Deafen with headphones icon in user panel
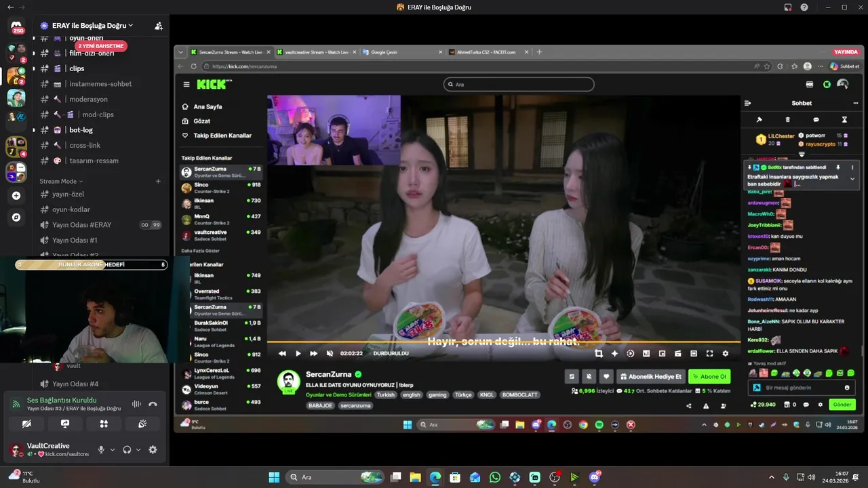 click(127, 449)
